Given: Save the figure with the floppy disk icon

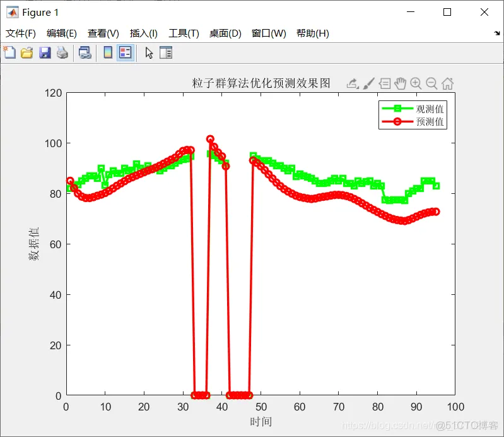Looking at the screenshot, I should (x=45, y=52).
